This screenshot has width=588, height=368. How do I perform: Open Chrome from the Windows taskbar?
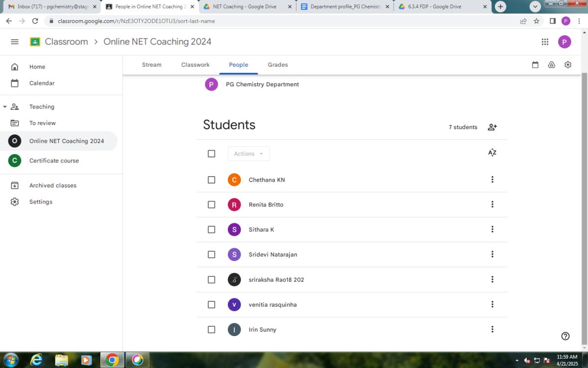tap(112, 360)
